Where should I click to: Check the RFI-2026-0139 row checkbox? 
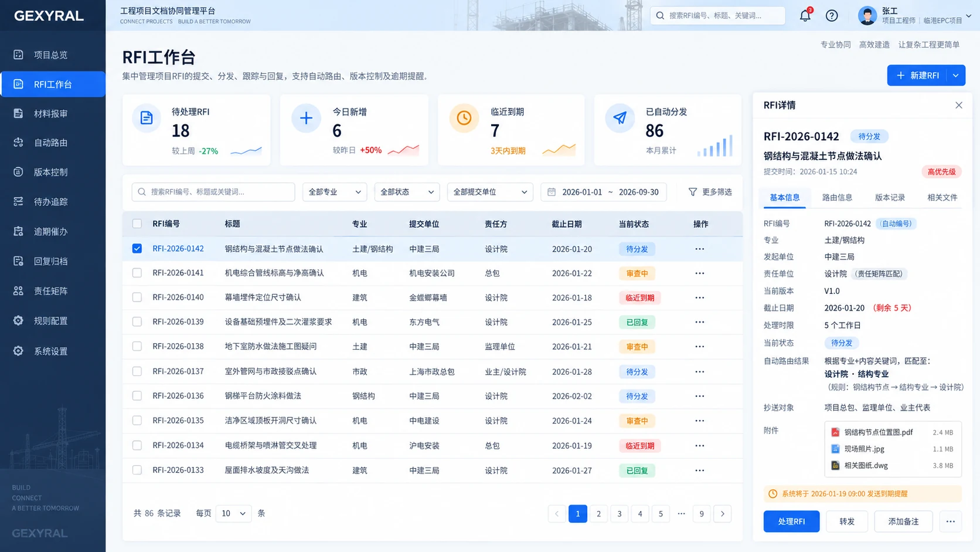point(137,322)
